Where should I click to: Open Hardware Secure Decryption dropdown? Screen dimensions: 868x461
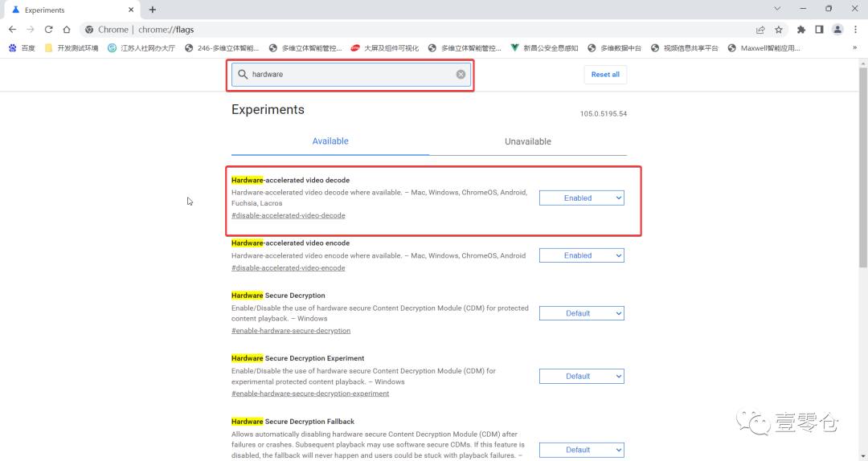[581, 313]
